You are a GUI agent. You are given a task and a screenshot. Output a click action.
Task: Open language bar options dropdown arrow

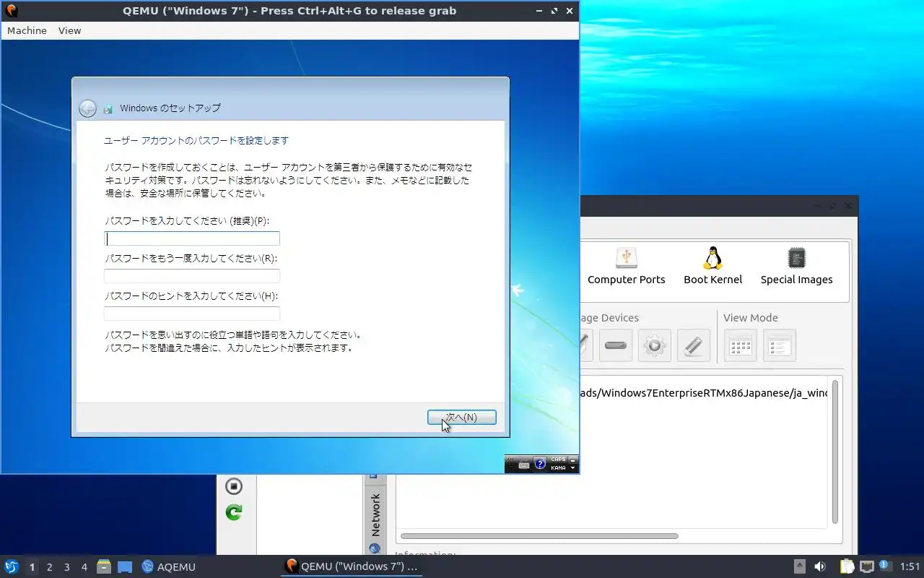[573, 468]
